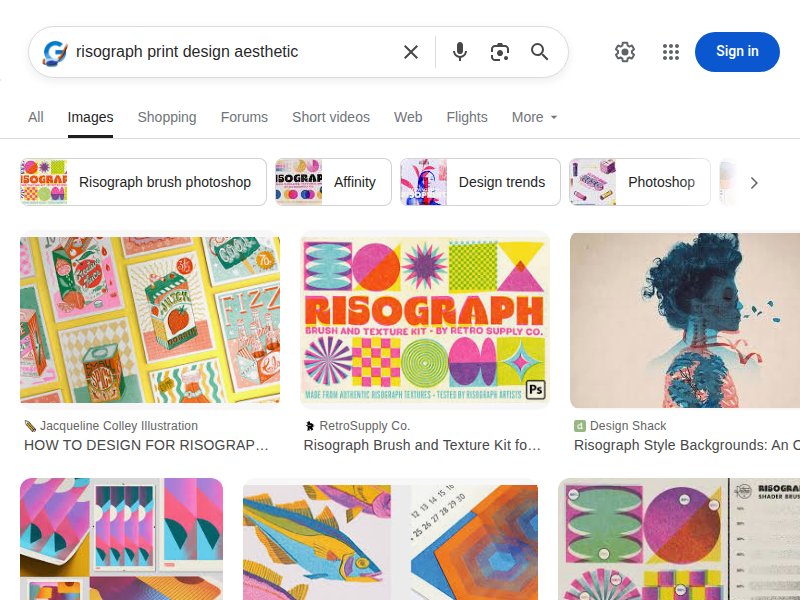
Task: Click the magnifying glass to search
Action: pos(540,52)
